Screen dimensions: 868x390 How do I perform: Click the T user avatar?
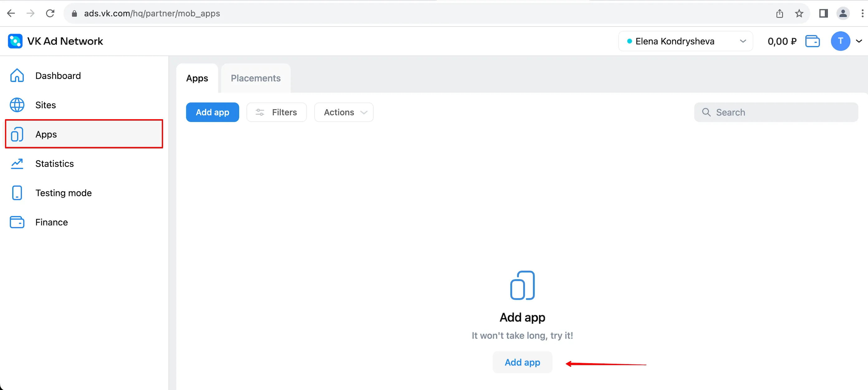coord(840,41)
